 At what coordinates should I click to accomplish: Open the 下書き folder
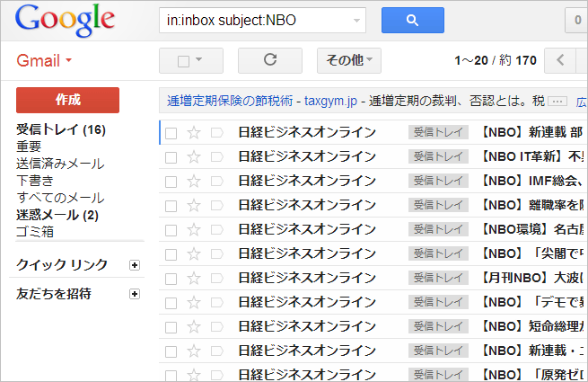click(x=35, y=181)
